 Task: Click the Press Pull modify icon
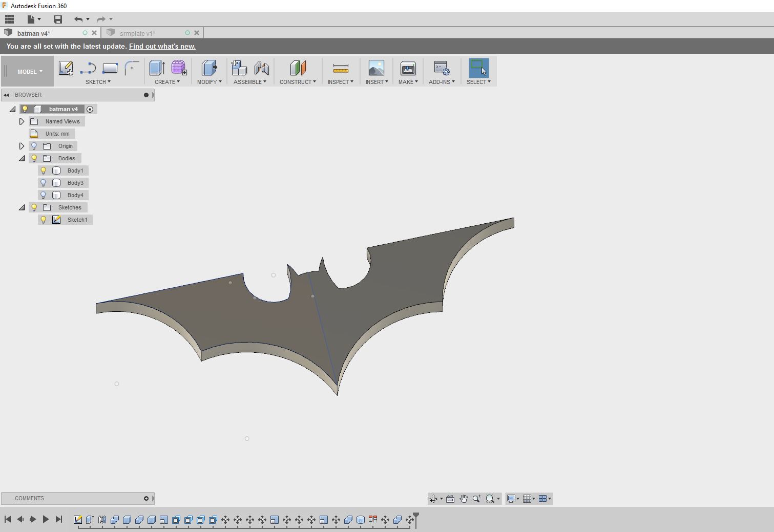pyautogui.click(x=209, y=68)
